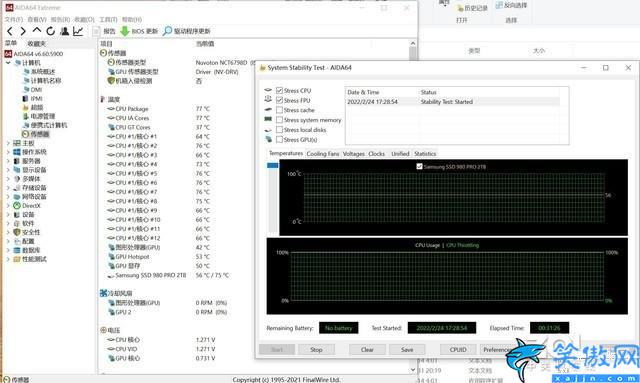Click the up-level arrow in AIDA64 toolbar
This screenshot has height=383, width=640.
tap(37, 31)
